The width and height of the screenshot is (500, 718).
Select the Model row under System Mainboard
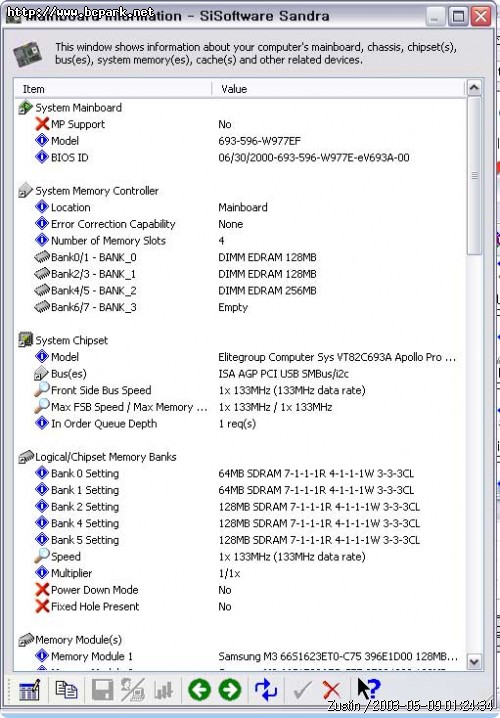240,141
